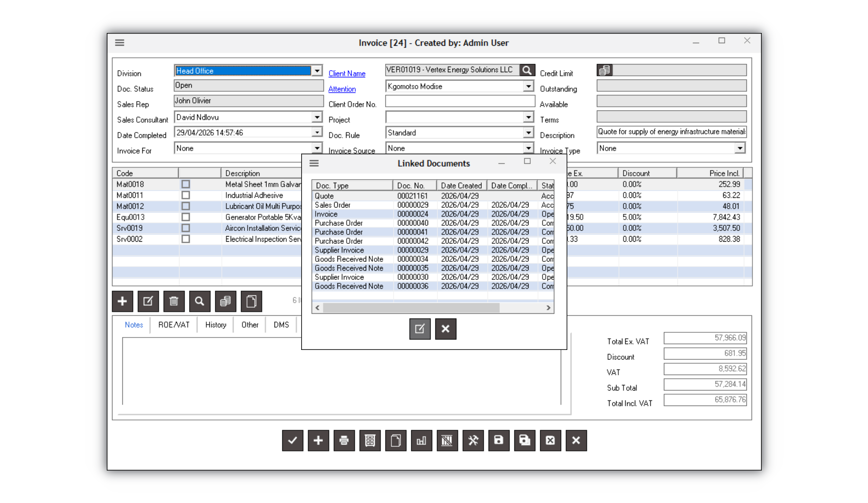The height and width of the screenshot is (503, 868).
Task: Open the filing cabinet icon
Action: click(370, 441)
